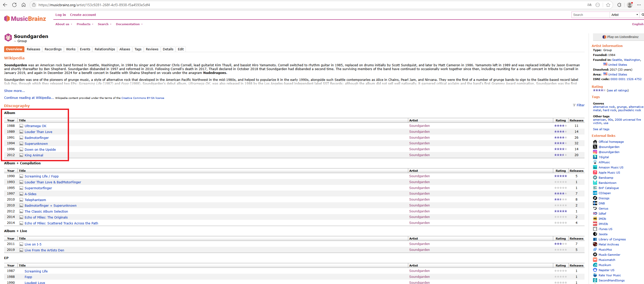Viewport: 644px width, 284px height.
Task: Open the browser profile avatar
Action: pos(630,5)
